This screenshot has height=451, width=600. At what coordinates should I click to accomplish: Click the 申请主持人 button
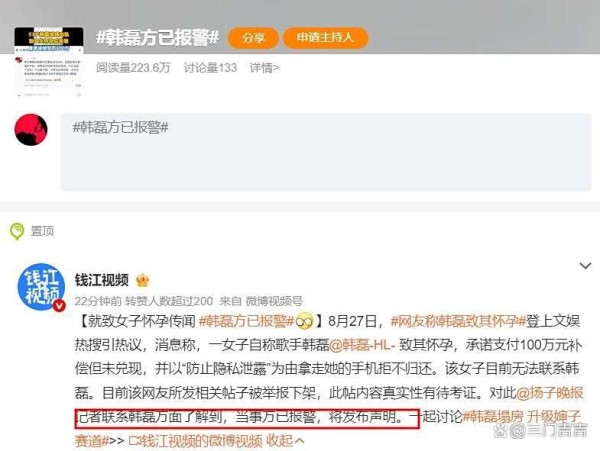click(x=325, y=37)
